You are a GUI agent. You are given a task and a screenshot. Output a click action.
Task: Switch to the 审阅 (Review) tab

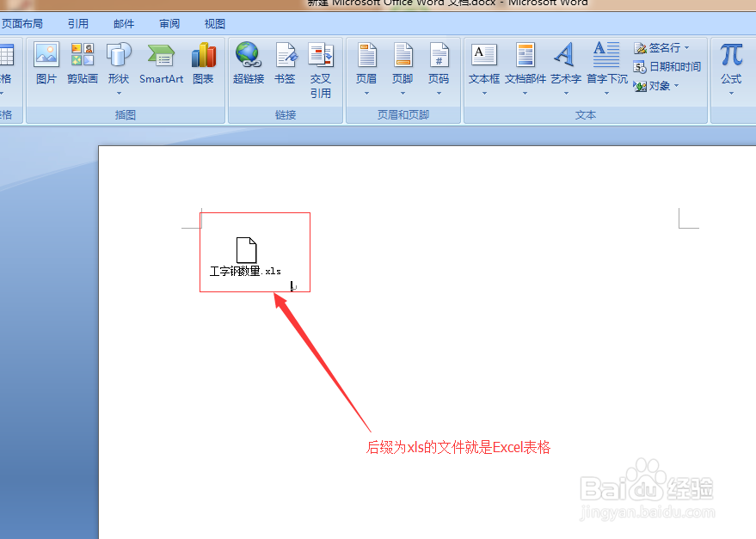[169, 23]
